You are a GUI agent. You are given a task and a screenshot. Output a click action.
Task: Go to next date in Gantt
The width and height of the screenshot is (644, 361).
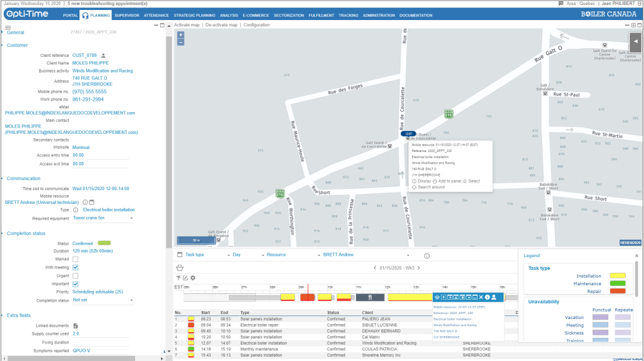[418, 268]
